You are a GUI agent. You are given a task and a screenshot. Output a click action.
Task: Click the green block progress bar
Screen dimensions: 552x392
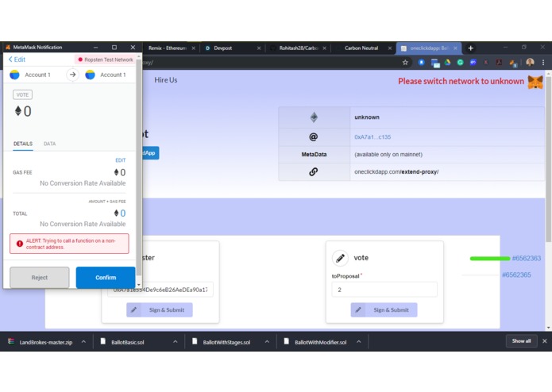[x=490, y=259]
